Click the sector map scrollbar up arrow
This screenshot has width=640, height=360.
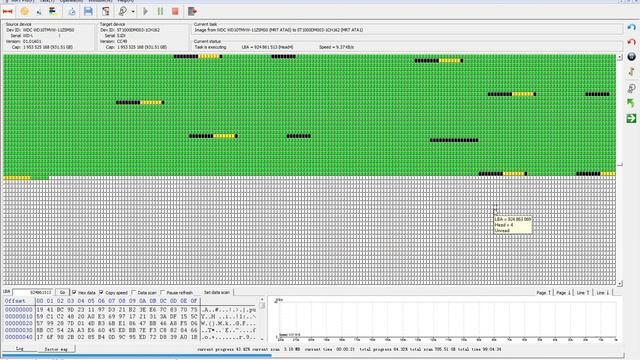[620, 58]
